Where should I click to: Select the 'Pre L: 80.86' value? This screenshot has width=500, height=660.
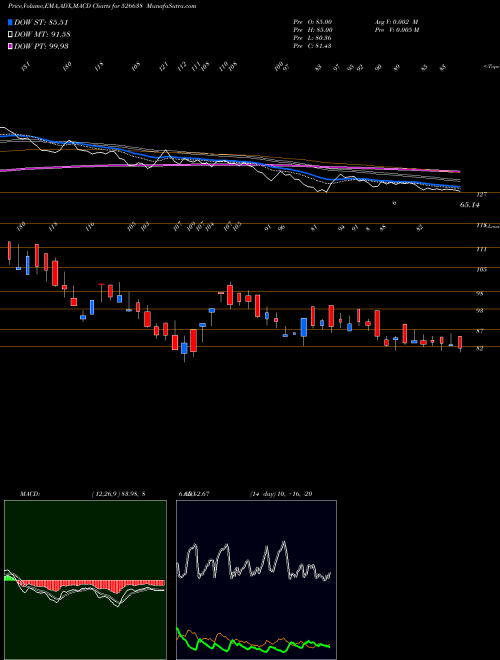coord(313,38)
